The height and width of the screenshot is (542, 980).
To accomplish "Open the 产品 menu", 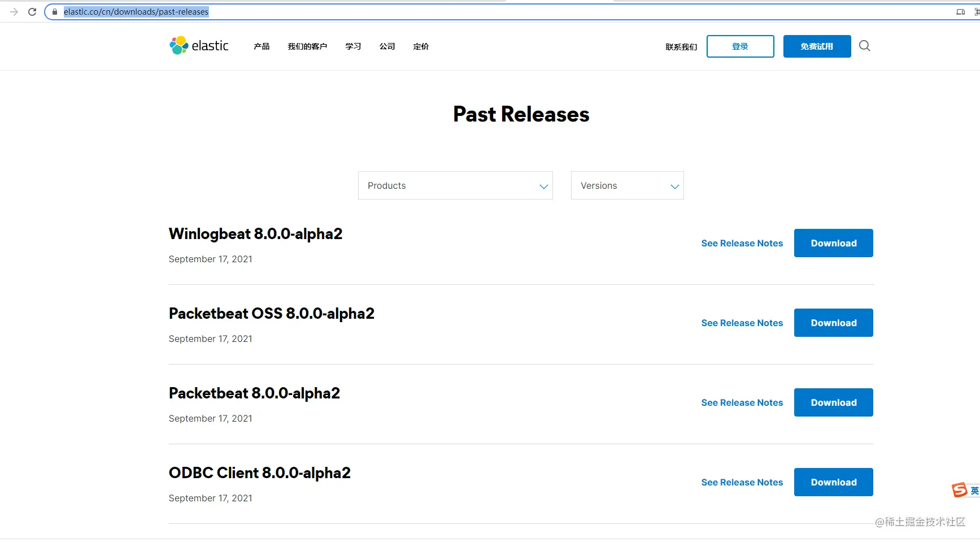I will coord(262,46).
